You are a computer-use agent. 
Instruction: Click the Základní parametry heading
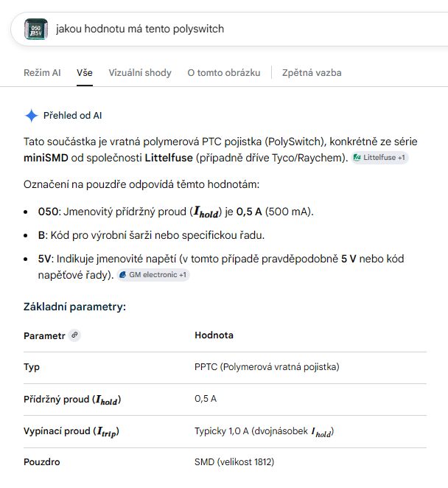[74, 307]
